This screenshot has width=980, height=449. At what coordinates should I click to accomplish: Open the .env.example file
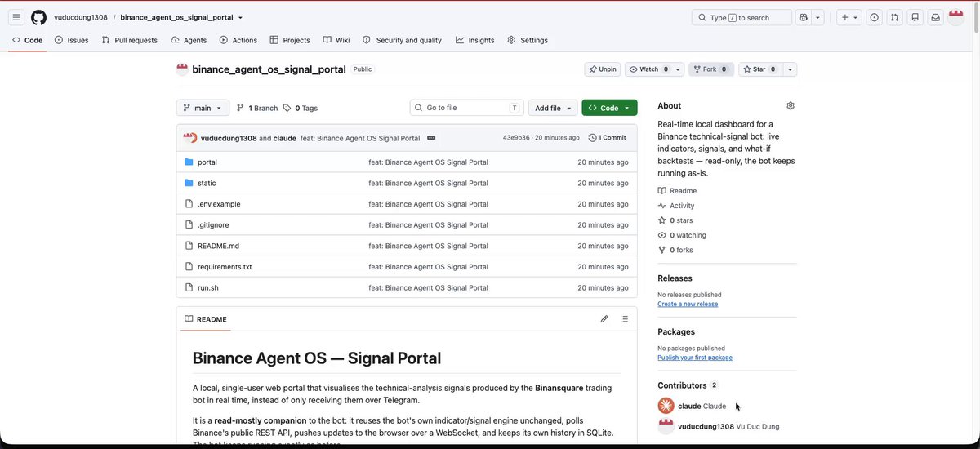coord(219,204)
